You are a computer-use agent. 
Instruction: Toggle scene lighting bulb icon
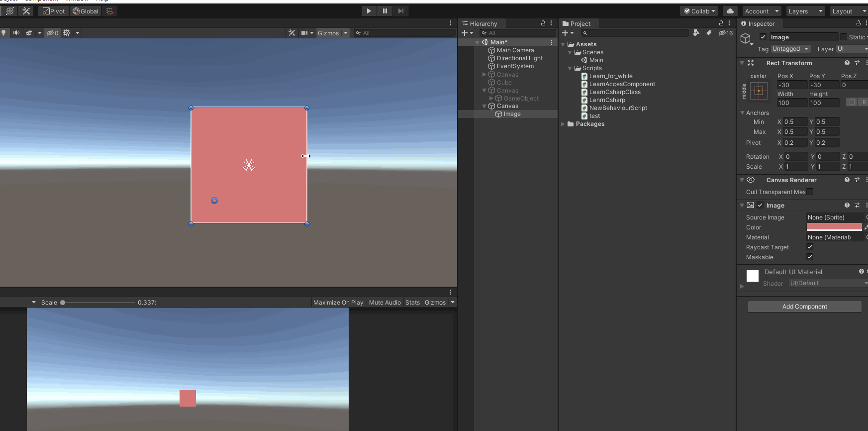coord(4,33)
